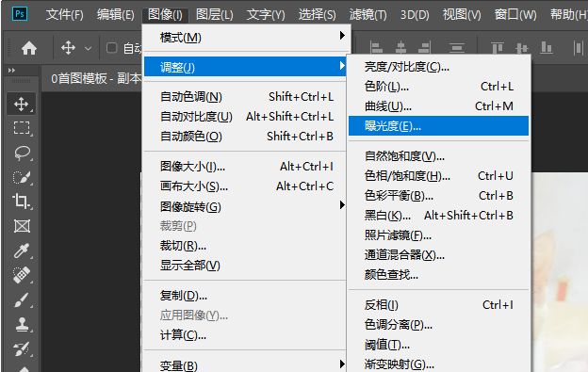Go to the Home screen icon
The image size is (588, 372).
29,48
